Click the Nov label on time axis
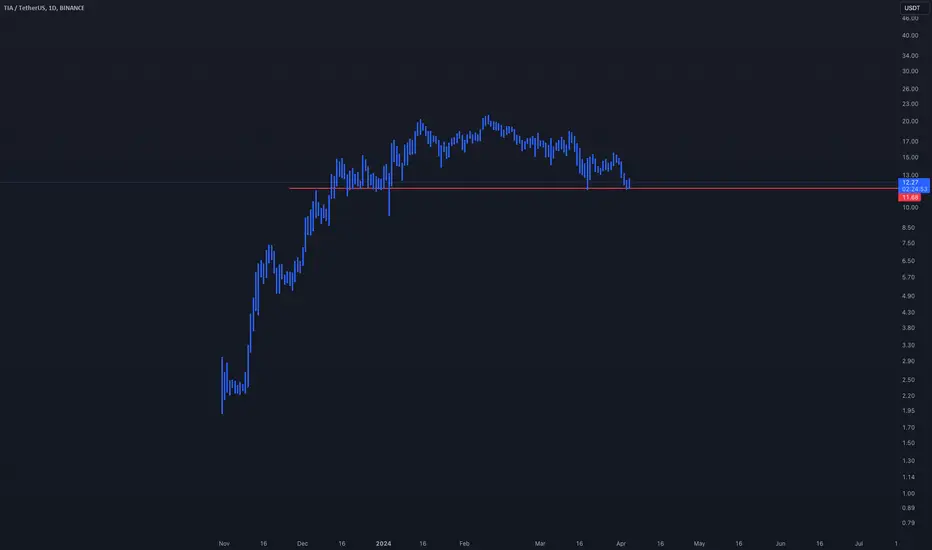This screenshot has width=932, height=550. [x=224, y=543]
